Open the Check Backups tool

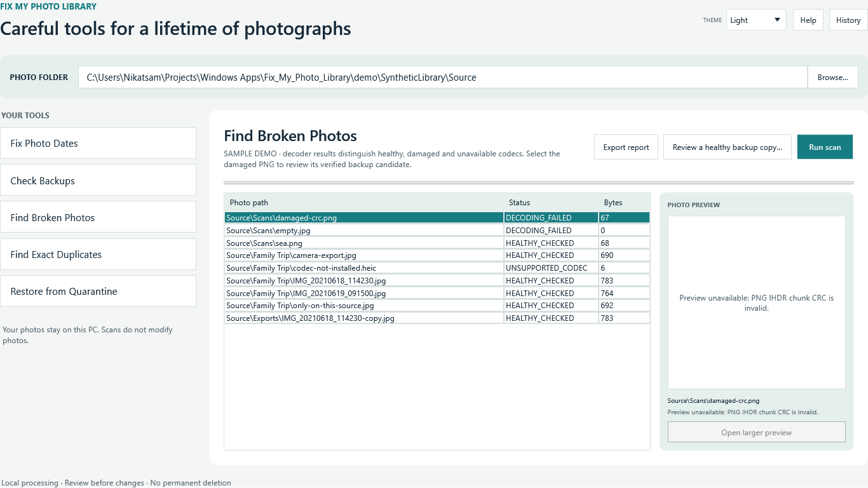(x=98, y=180)
